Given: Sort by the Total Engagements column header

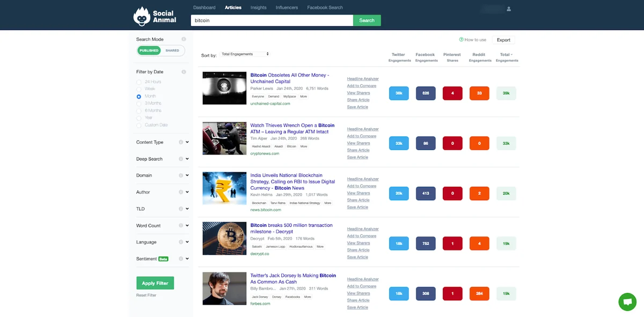Looking at the screenshot, I should (x=507, y=57).
